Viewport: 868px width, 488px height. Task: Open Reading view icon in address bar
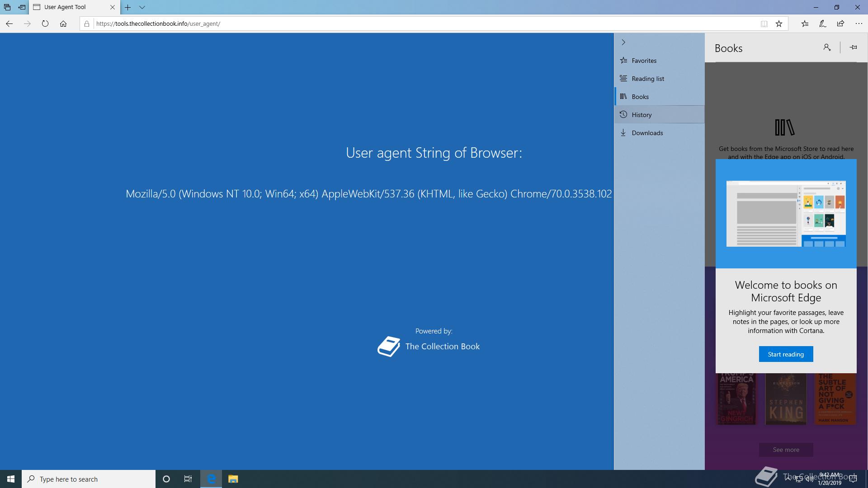764,23
